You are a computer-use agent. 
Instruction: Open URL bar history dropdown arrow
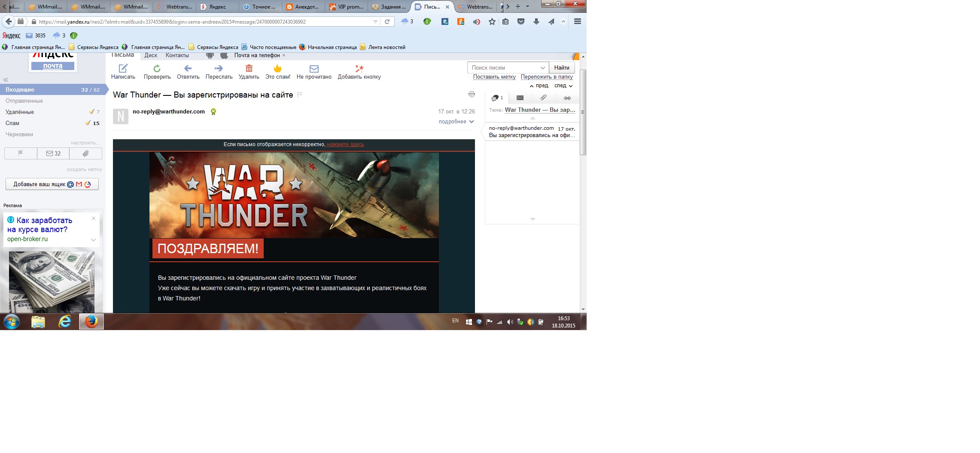(375, 21)
